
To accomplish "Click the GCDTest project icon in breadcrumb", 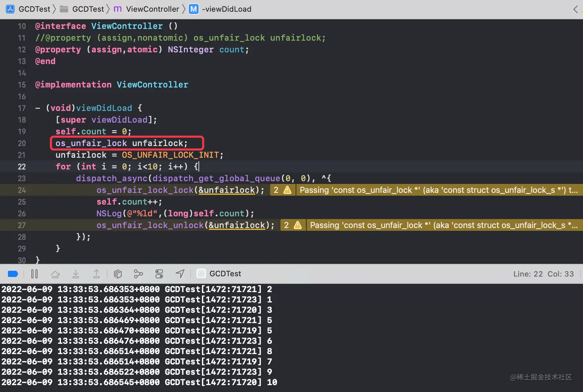I will (x=10, y=9).
